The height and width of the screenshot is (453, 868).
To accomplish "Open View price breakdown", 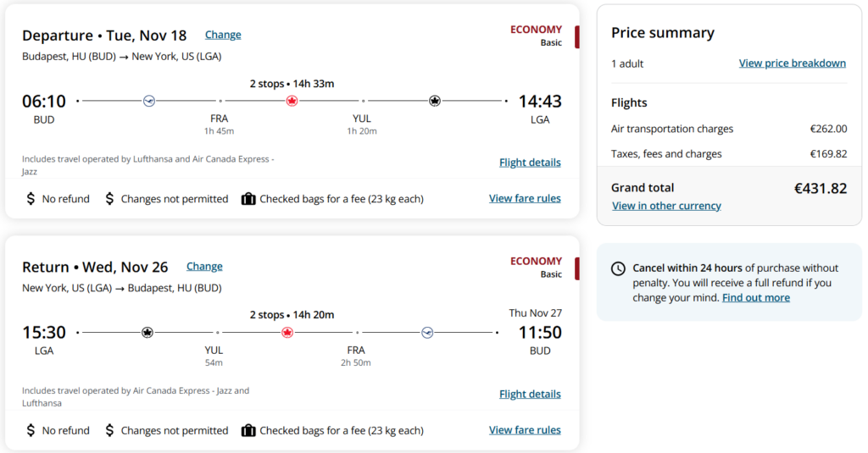I will [793, 64].
